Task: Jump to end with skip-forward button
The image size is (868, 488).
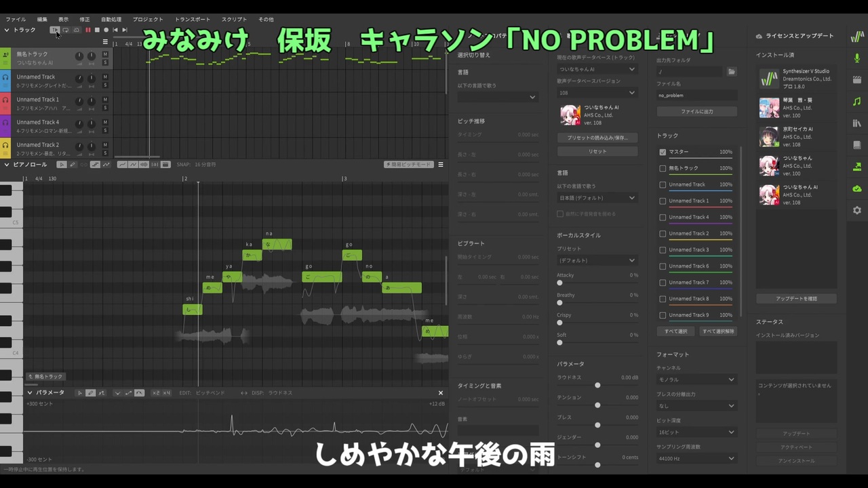Action: (x=125, y=30)
